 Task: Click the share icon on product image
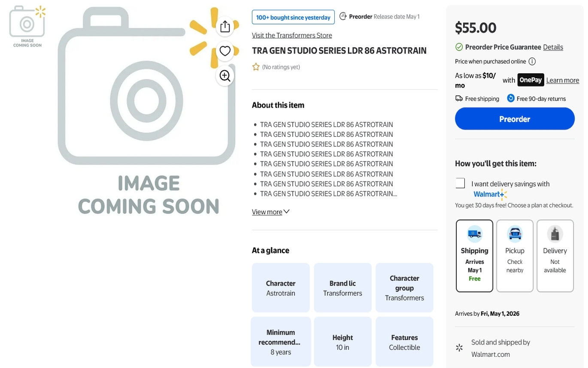(x=225, y=27)
